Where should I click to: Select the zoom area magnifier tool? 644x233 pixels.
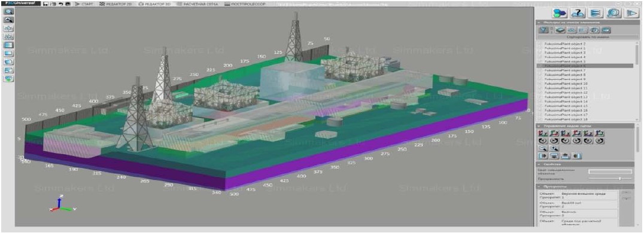pyautogui.click(x=8, y=12)
